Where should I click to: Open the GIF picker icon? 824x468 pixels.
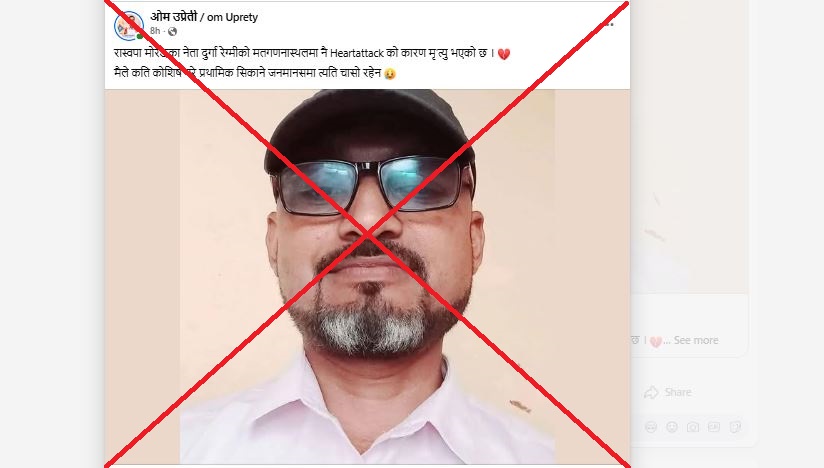714,427
